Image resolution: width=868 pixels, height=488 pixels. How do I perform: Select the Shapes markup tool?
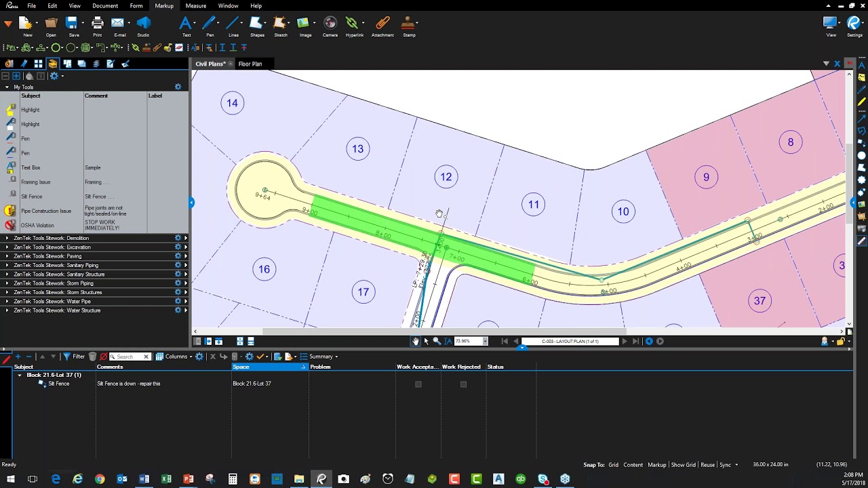pos(257,26)
